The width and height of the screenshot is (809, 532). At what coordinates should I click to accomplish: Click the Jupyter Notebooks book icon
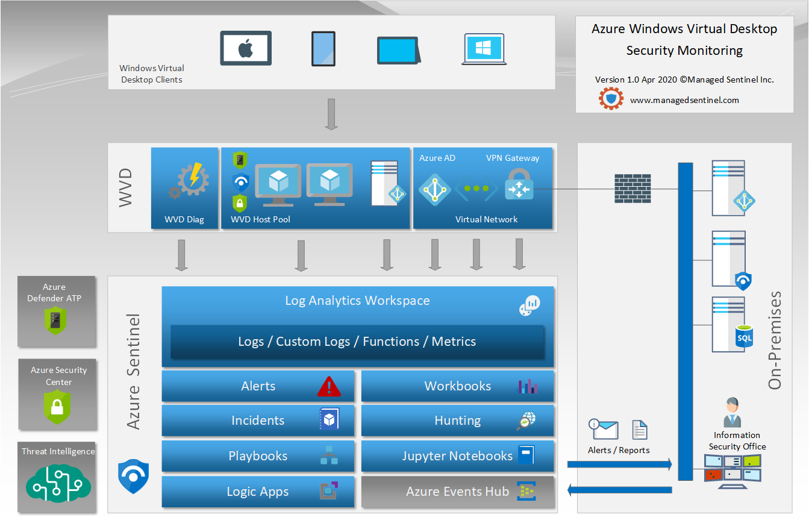pyautogui.click(x=526, y=455)
